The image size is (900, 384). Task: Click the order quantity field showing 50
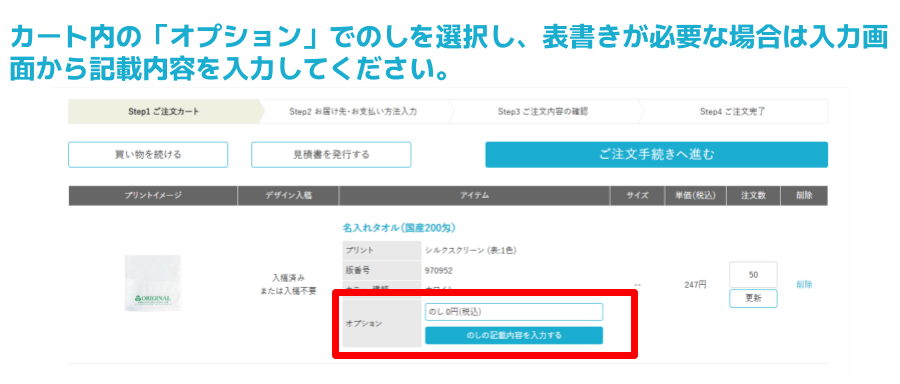[x=753, y=275]
